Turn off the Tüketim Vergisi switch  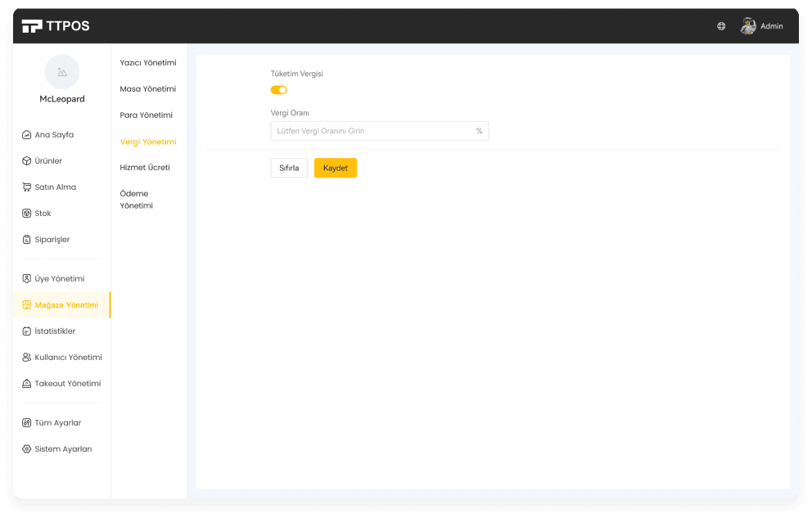pos(278,90)
